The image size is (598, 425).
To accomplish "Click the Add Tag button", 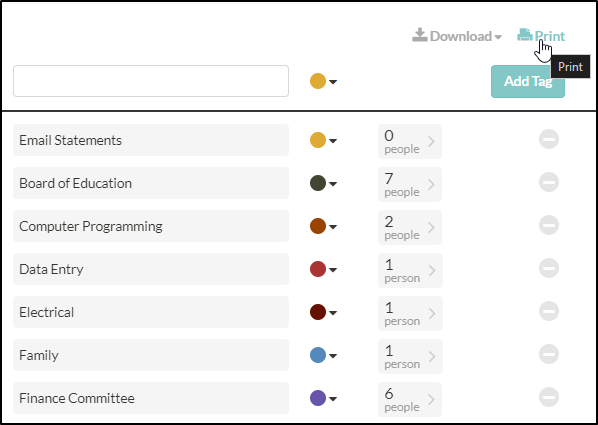I will pyautogui.click(x=528, y=81).
